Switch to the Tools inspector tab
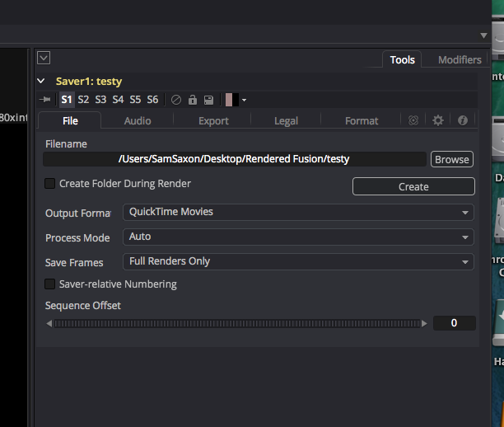This screenshot has height=427, width=504. point(402,60)
